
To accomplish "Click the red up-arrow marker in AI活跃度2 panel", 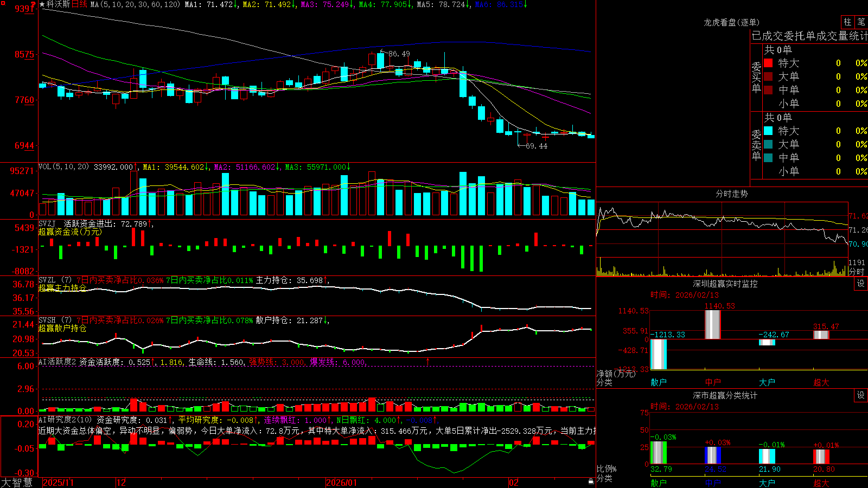I will coord(427,361).
